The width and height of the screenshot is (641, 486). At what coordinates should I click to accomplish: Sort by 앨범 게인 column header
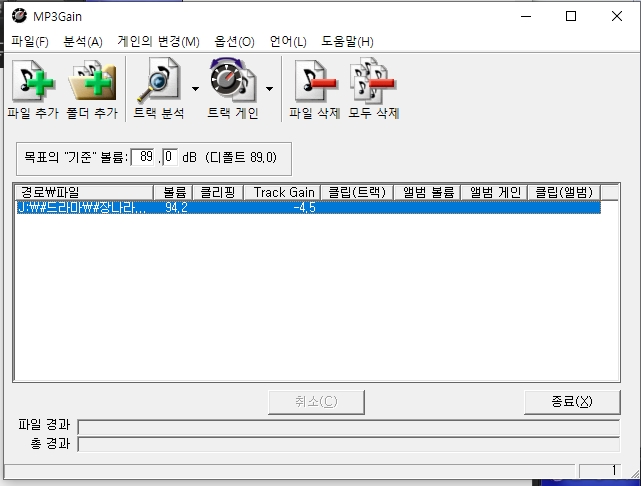click(x=495, y=192)
